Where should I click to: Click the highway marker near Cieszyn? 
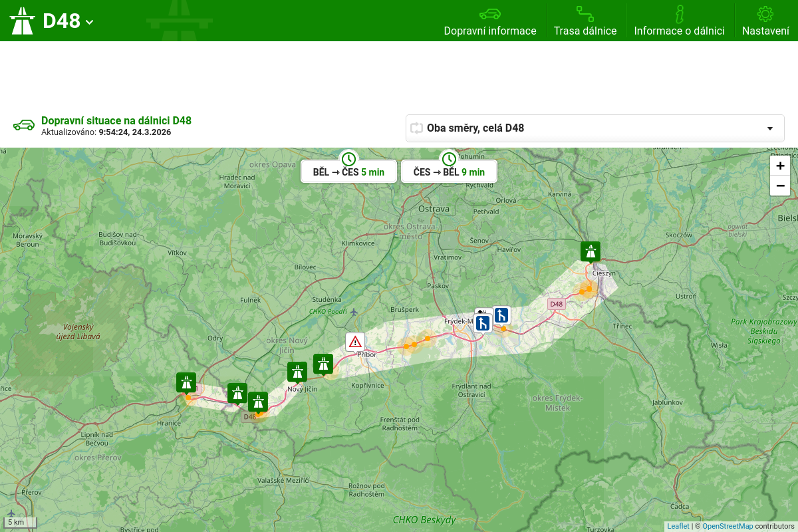click(x=590, y=251)
